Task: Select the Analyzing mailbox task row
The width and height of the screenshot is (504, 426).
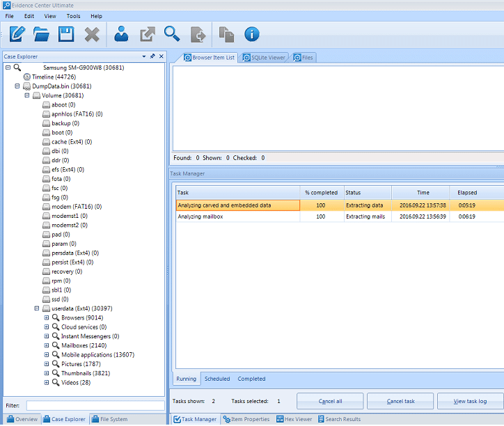Action: pyautogui.click(x=340, y=216)
